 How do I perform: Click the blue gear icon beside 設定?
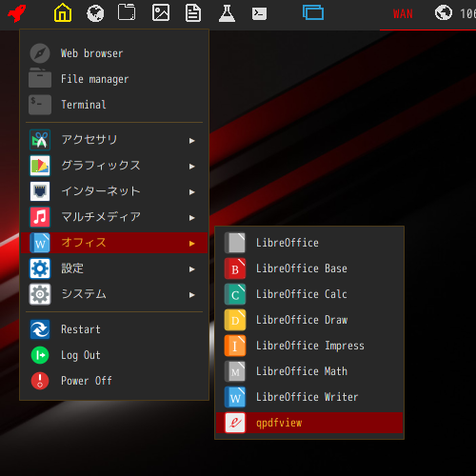point(40,268)
